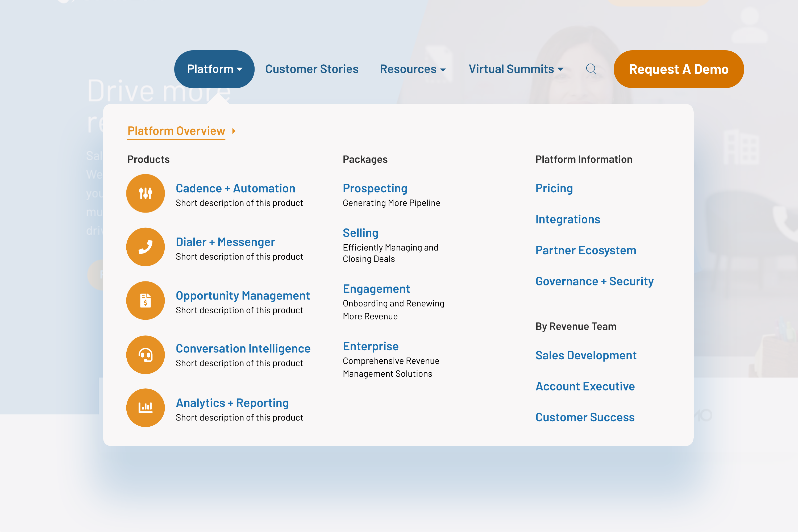Click the arrow next to Platform Overview
The height and width of the screenshot is (532, 798).
(x=234, y=131)
